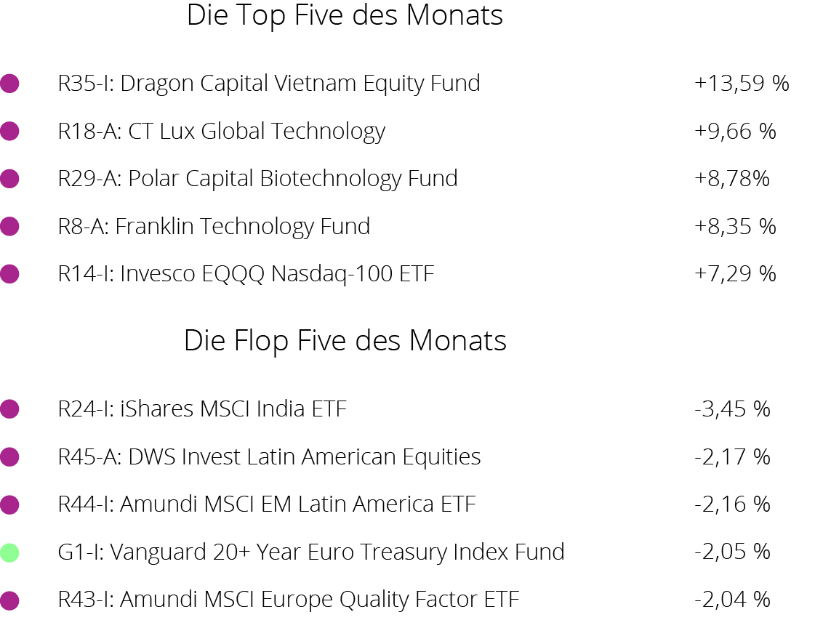Select the R24-I iShares MSCI India ETF name
Viewport: 823px width, 644px height.
point(202,409)
